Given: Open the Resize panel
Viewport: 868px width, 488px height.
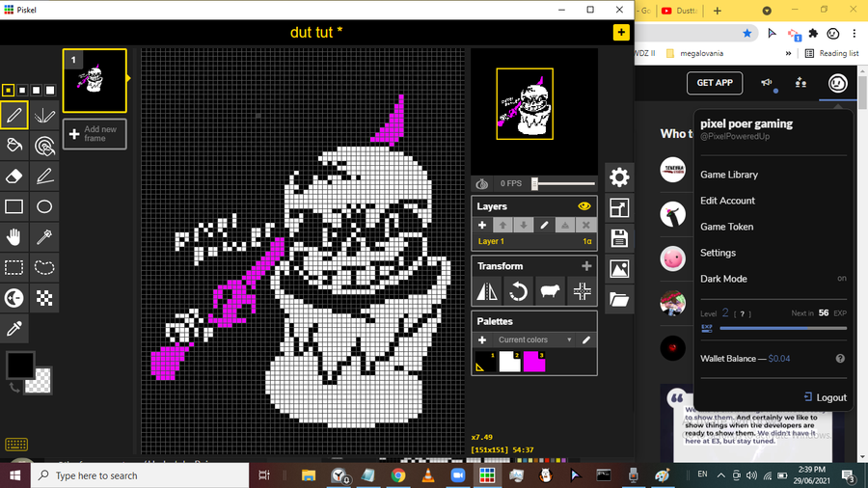Looking at the screenshot, I should point(619,208).
